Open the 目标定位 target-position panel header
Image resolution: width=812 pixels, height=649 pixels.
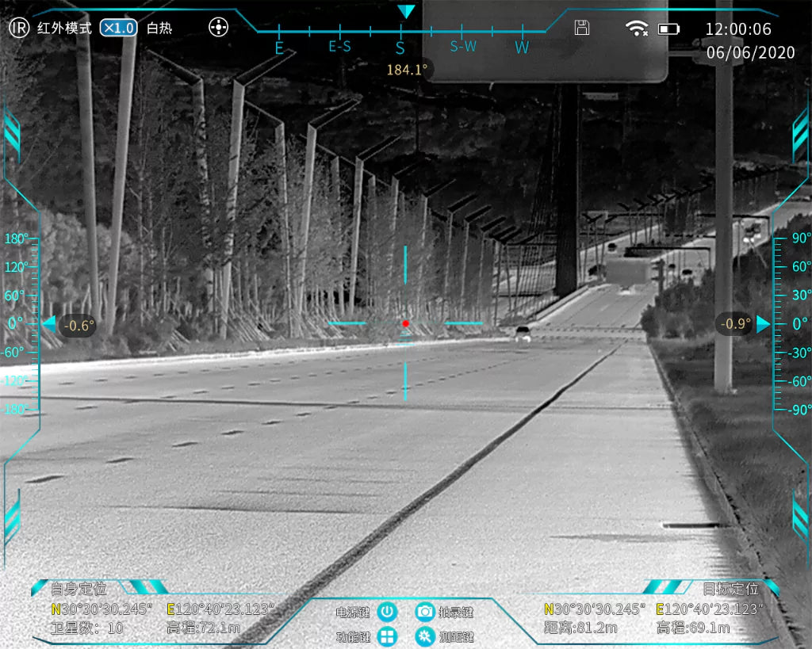coord(730,588)
